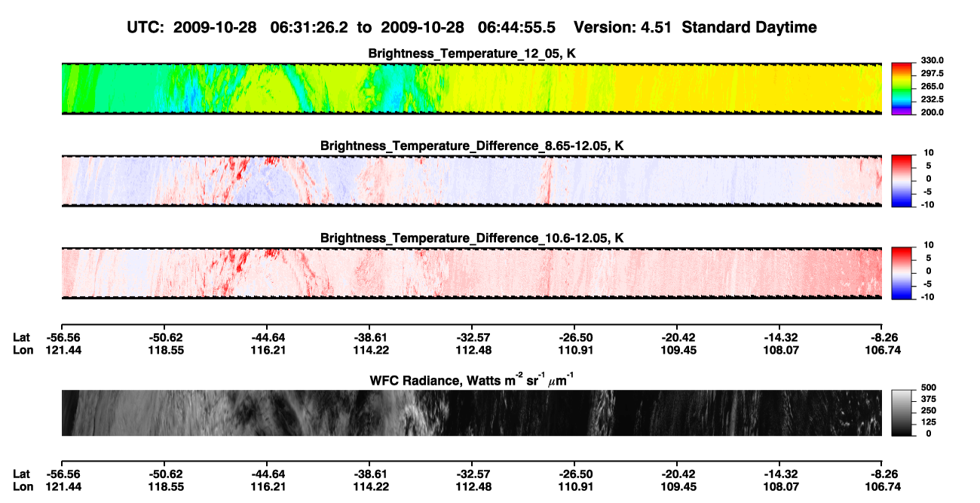Click the 125 tick on WFC Radiance colorbar
Image resolution: width=980 pixels, height=503 pixels.
tap(929, 422)
